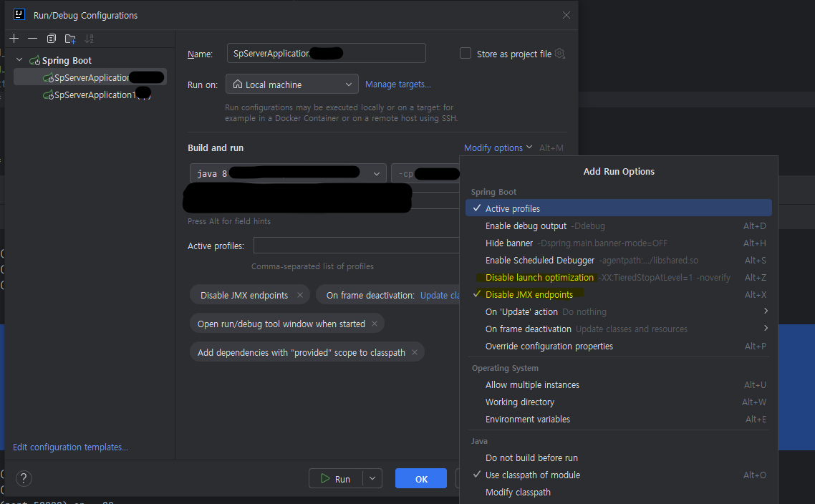Click the -cp classpath field
The height and width of the screenshot is (504, 815).
(x=425, y=173)
